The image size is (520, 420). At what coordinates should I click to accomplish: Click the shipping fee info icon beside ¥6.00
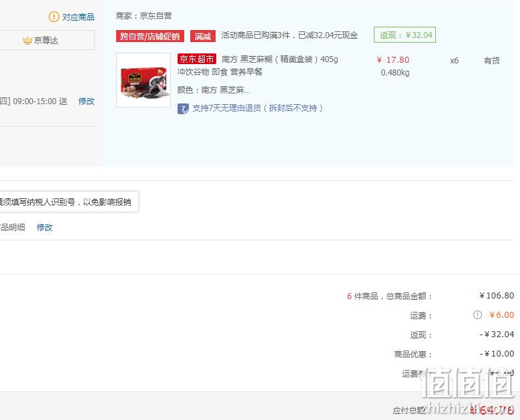coord(477,315)
